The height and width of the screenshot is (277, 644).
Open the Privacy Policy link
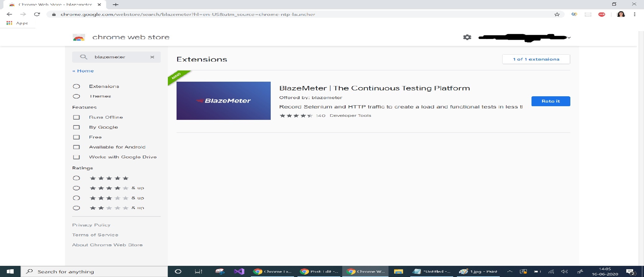click(91, 225)
